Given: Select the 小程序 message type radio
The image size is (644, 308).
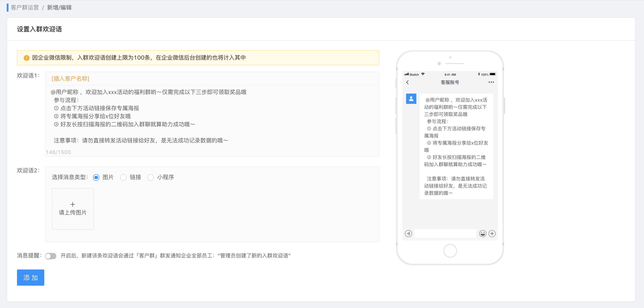Looking at the screenshot, I should (x=151, y=178).
